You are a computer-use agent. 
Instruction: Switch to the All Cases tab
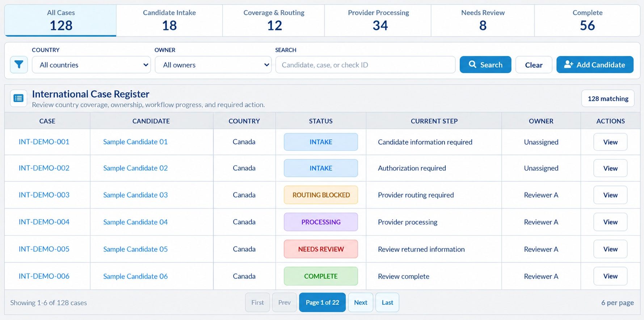(60, 21)
